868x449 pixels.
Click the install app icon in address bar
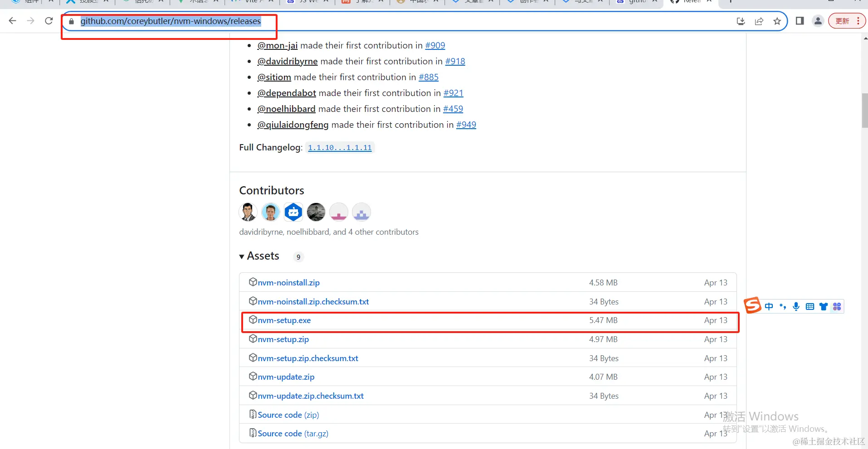point(741,21)
